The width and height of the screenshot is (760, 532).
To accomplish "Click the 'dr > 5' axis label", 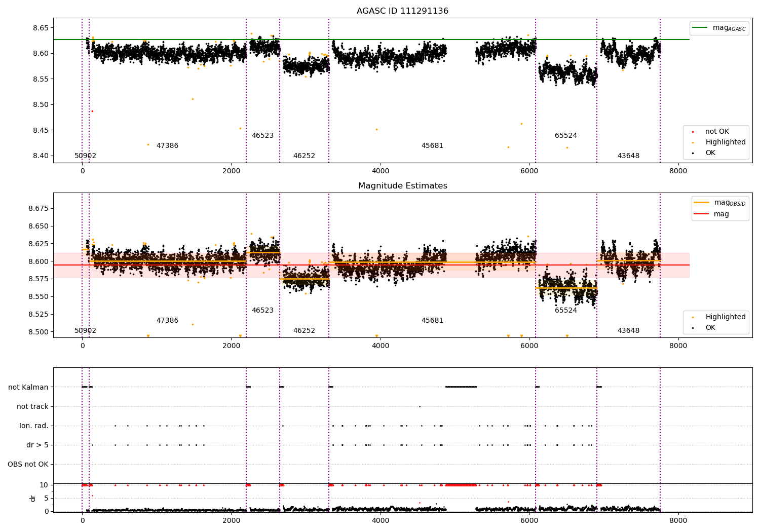I will (37, 445).
